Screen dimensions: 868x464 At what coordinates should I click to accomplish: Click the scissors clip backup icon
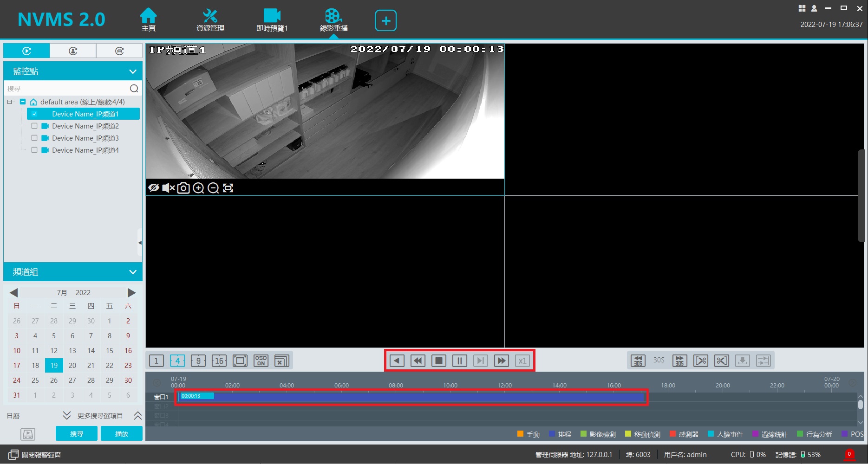click(x=722, y=361)
